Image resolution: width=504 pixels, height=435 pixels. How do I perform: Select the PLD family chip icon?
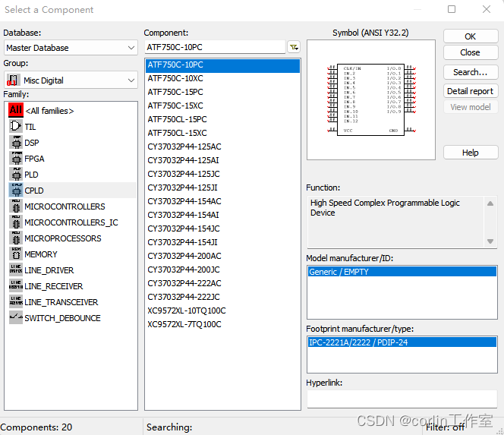(16, 175)
